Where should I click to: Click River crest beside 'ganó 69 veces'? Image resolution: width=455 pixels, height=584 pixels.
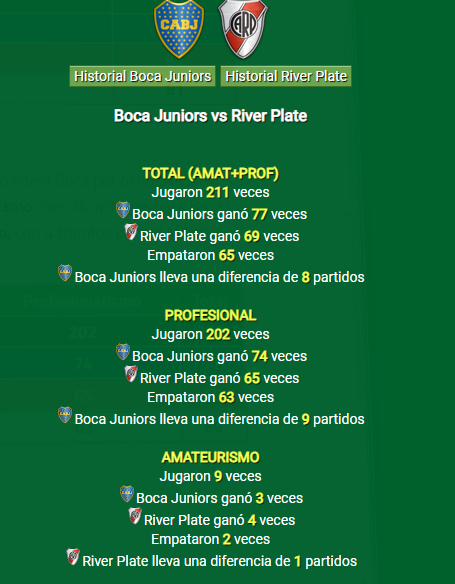coord(131,232)
